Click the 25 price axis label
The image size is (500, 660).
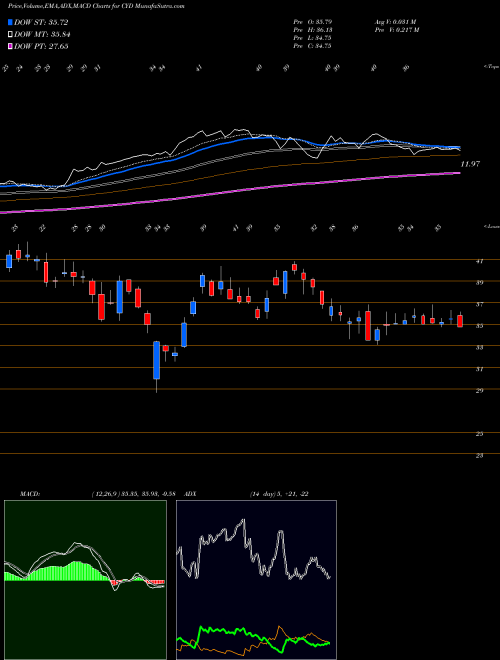point(479,434)
